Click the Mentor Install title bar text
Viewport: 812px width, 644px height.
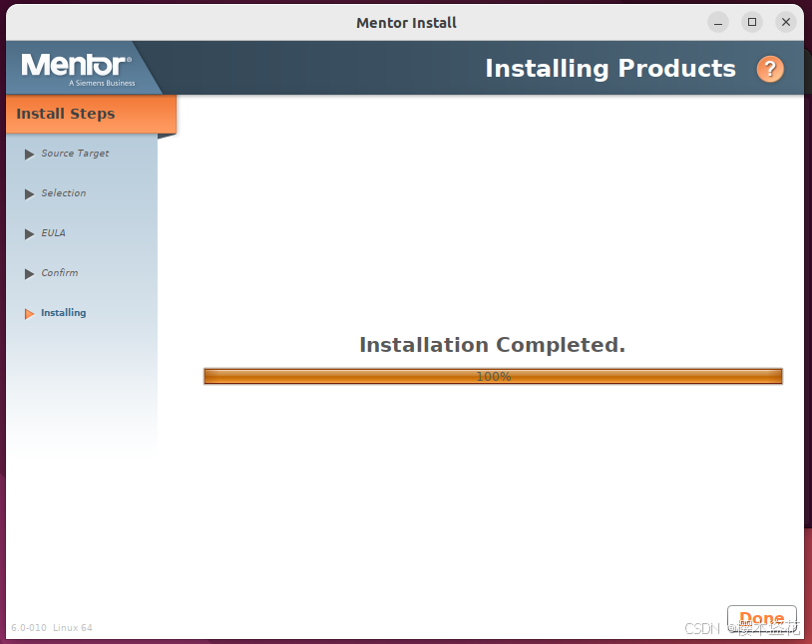point(407,23)
